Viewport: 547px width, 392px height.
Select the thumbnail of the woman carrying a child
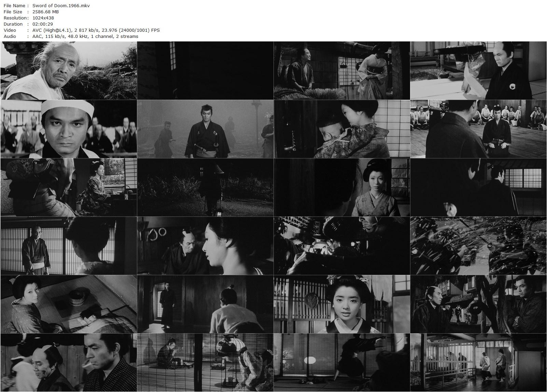click(341, 130)
